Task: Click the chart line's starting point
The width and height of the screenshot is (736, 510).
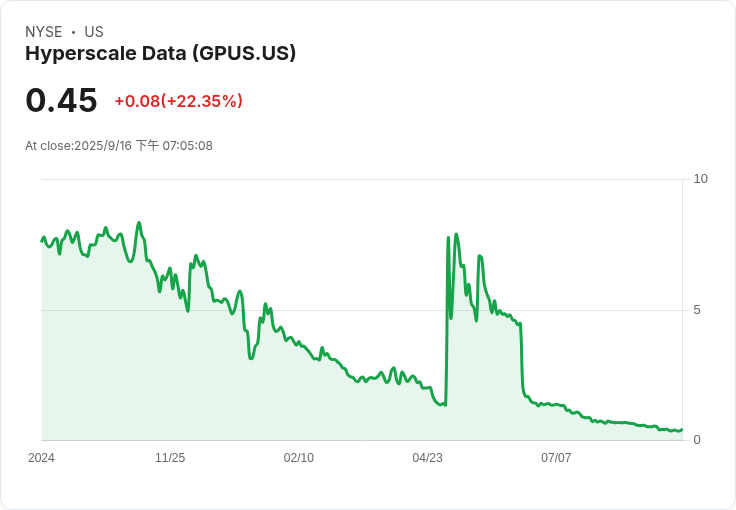Action: pyautogui.click(x=42, y=241)
